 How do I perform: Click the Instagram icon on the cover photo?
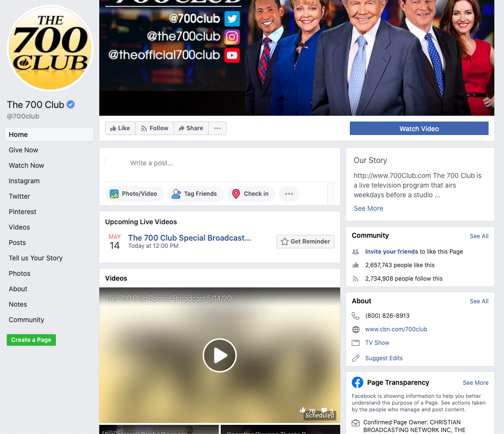[232, 37]
